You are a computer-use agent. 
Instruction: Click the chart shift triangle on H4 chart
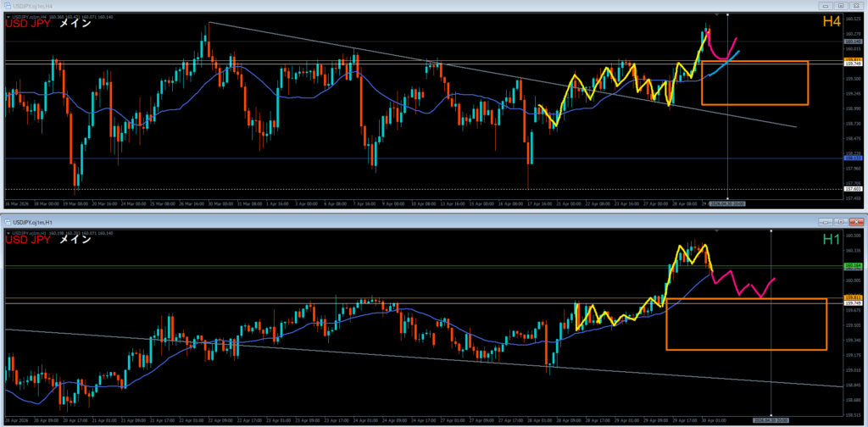pyautogui.click(x=717, y=14)
